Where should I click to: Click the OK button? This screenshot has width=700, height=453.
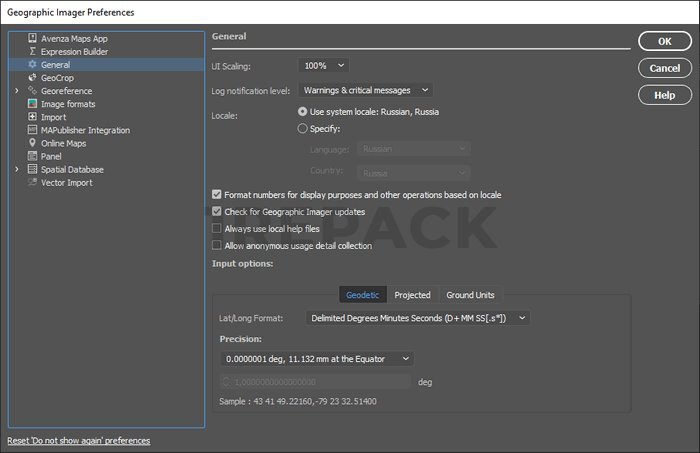(x=664, y=42)
